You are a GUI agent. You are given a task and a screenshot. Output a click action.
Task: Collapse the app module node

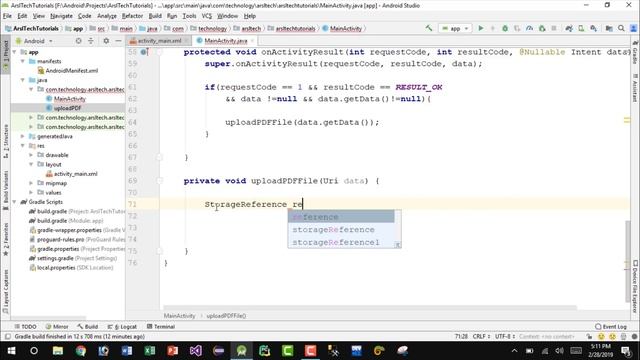(x=15, y=52)
